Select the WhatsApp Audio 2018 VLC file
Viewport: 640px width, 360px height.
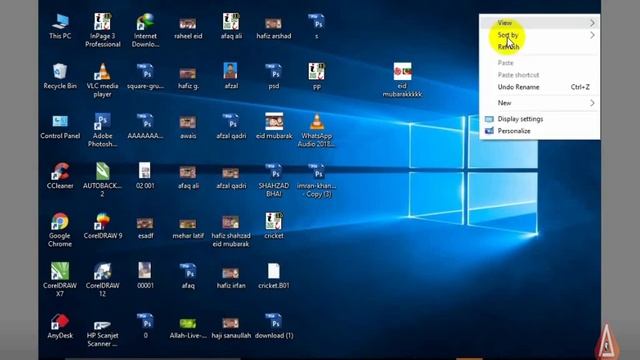(x=317, y=130)
